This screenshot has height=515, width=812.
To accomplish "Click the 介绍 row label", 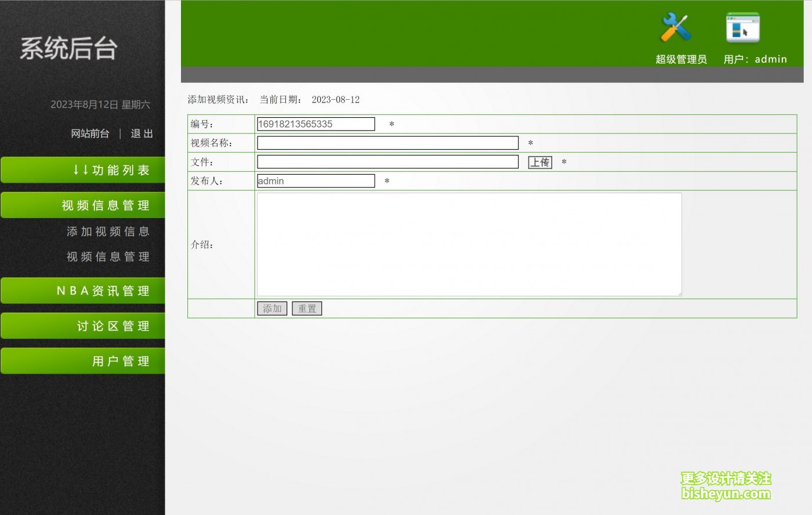I will (x=202, y=245).
